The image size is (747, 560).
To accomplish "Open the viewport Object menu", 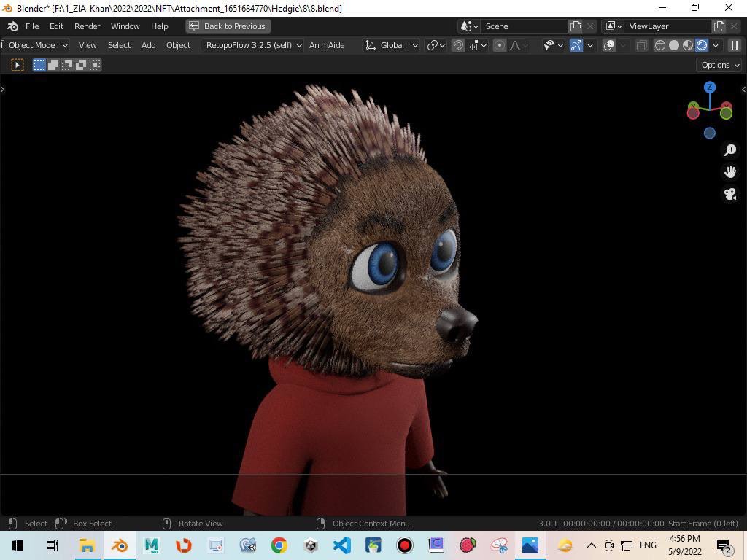I will pos(178,45).
